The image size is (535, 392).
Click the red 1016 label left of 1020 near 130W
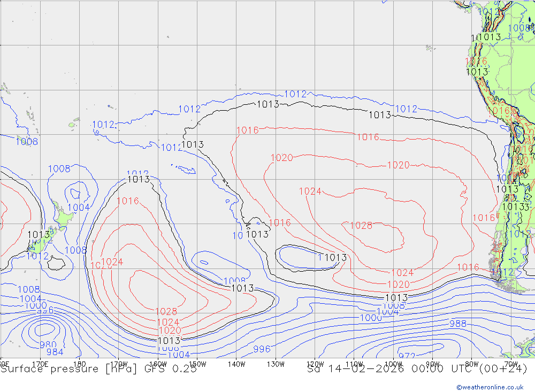tap(248, 130)
